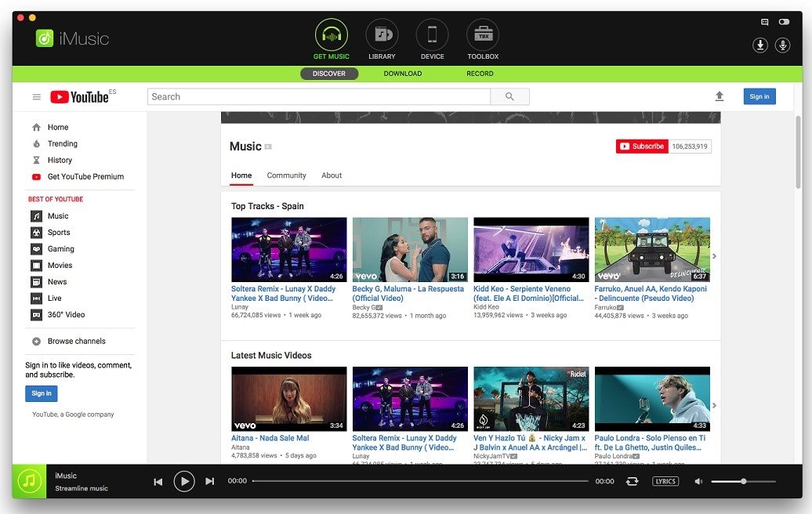Click the playback progress bar

coord(420,481)
